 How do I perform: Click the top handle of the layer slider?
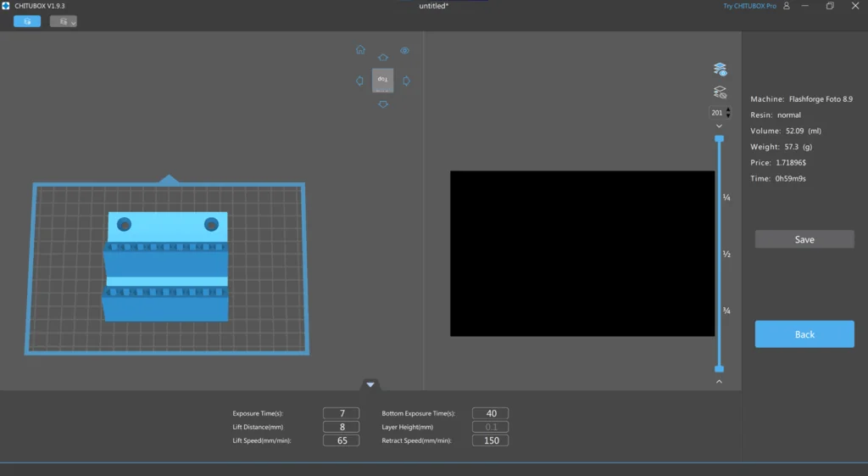pyautogui.click(x=720, y=138)
